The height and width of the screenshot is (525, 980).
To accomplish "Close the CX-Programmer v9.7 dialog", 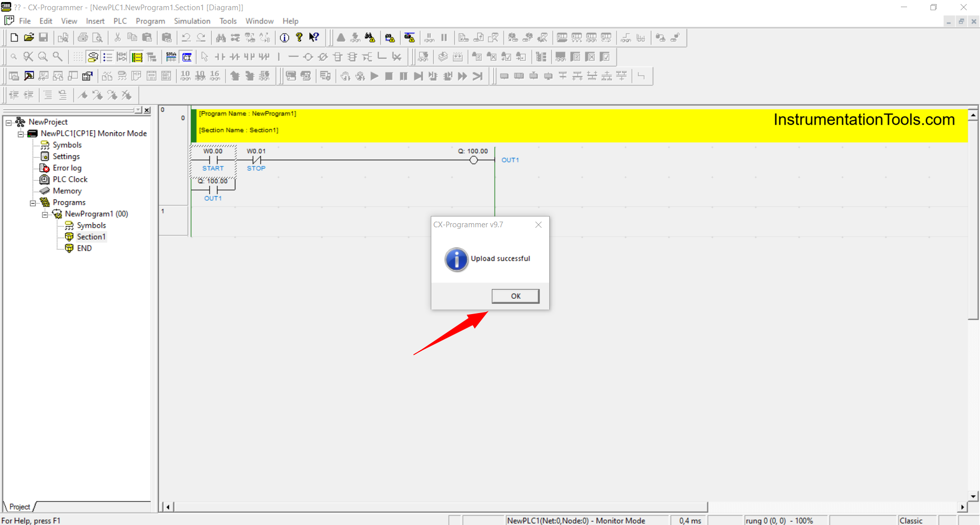I will coord(538,225).
